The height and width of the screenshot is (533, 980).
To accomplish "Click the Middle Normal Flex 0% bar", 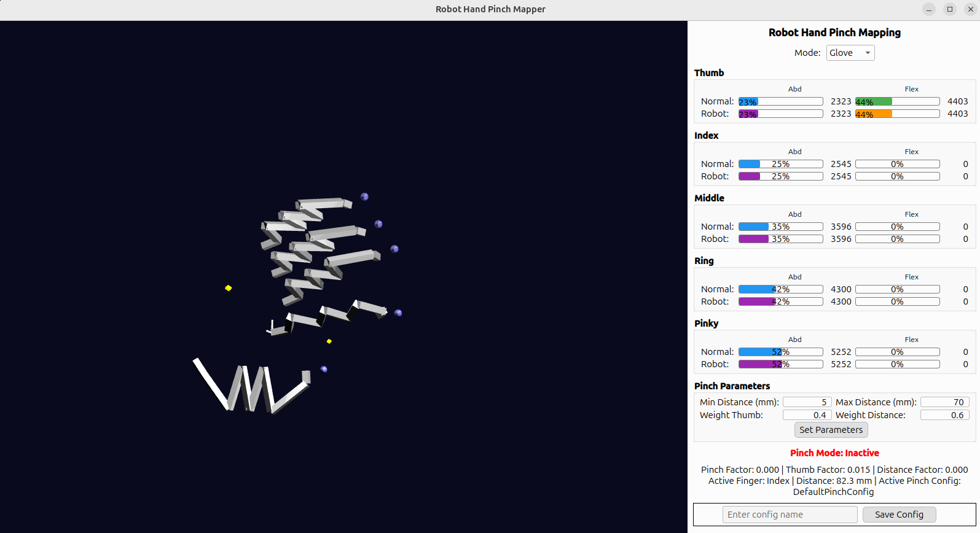I will 898,227.
